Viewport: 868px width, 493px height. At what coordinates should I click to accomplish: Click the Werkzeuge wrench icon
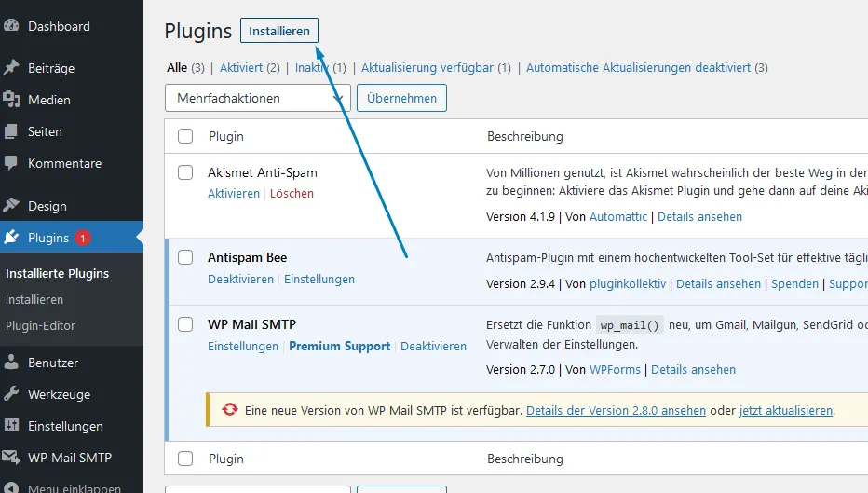[11, 394]
